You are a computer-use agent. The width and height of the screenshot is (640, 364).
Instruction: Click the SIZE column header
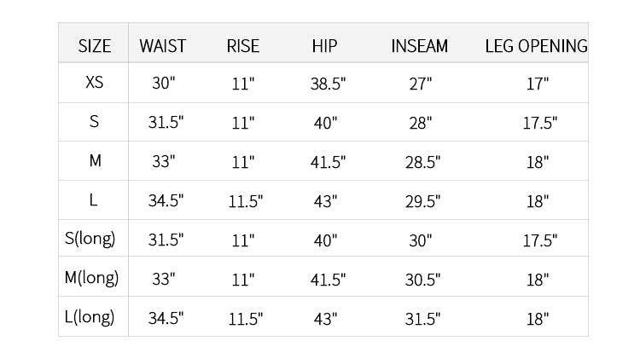94,46
